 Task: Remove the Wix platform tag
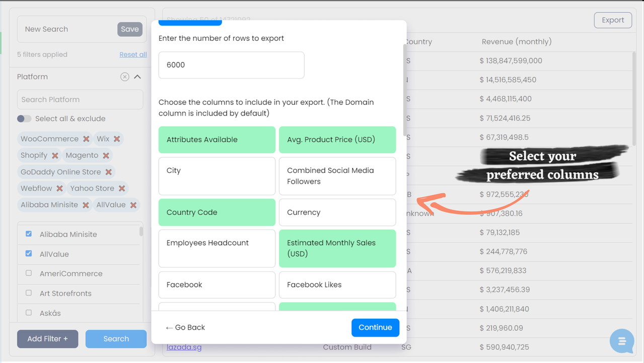pos(117,139)
